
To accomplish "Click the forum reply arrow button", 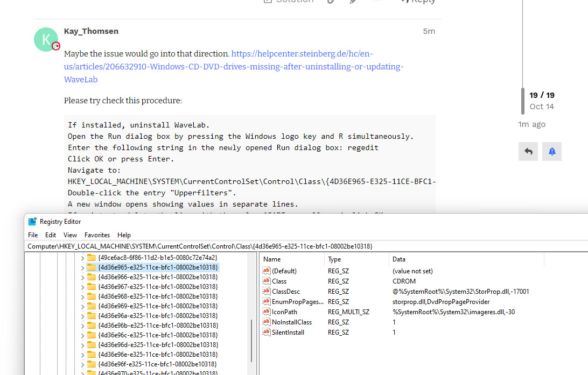I will click(528, 151).
